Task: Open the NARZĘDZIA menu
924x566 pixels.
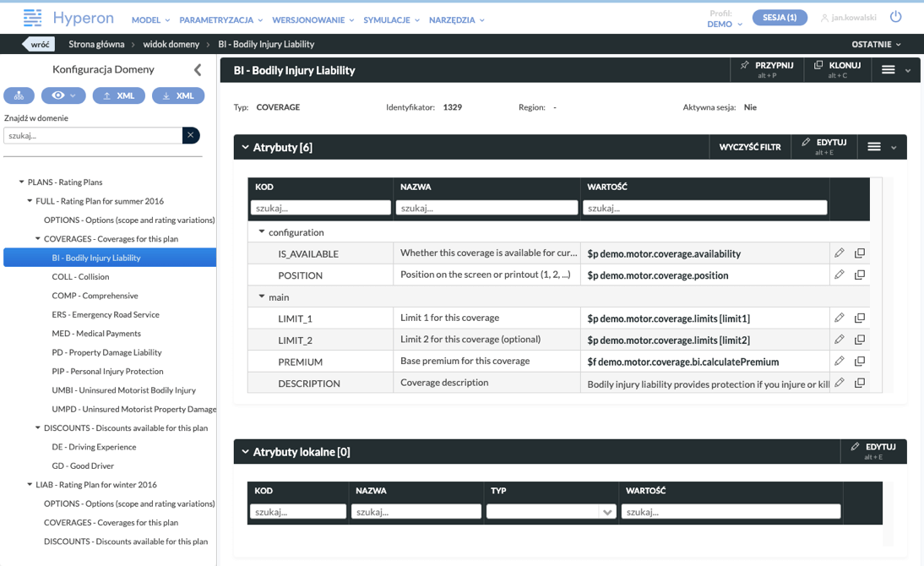Action: click(457, 20)
